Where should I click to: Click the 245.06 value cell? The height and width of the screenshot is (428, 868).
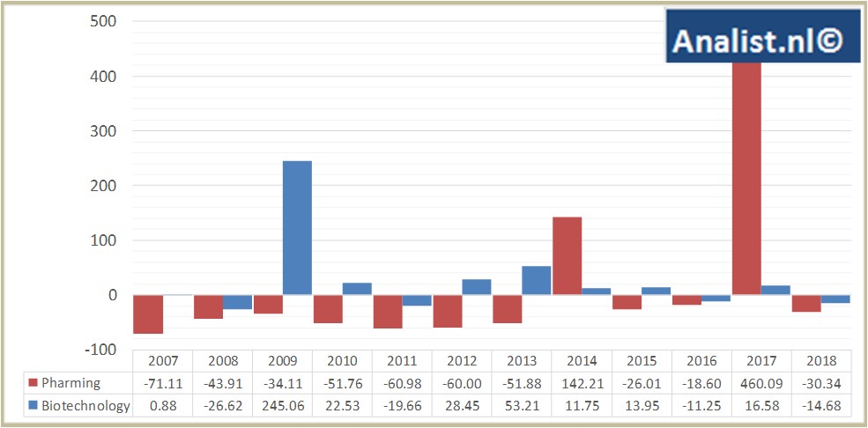[x=282, y=406]
